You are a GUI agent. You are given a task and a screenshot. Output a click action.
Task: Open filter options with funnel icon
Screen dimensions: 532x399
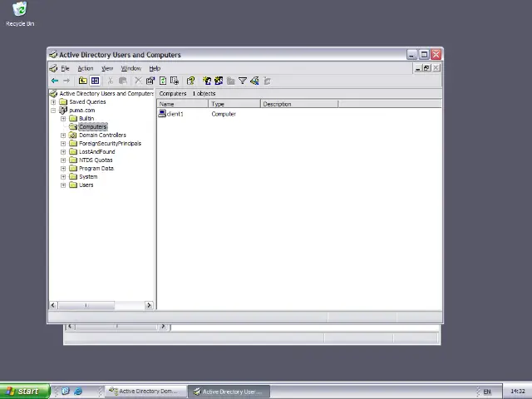[x=243, y=81]
